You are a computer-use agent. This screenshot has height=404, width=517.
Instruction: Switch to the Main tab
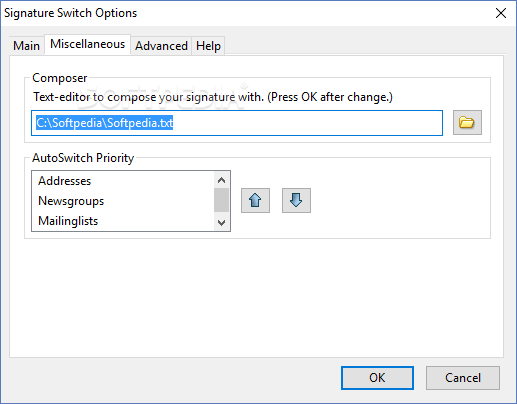pos(26,46)
